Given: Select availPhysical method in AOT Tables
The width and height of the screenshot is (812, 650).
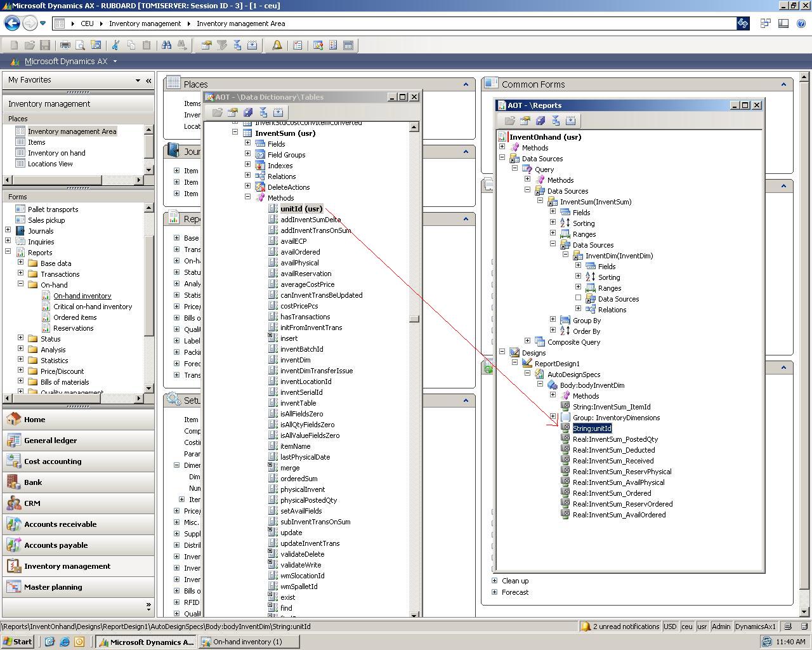Looking at the screenshot, I should 299,263.
